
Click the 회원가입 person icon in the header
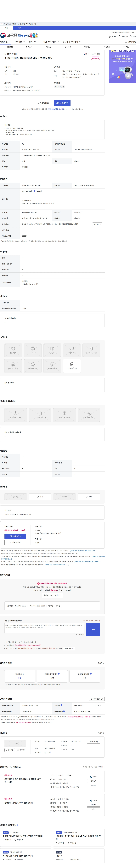tap(120, 36)
